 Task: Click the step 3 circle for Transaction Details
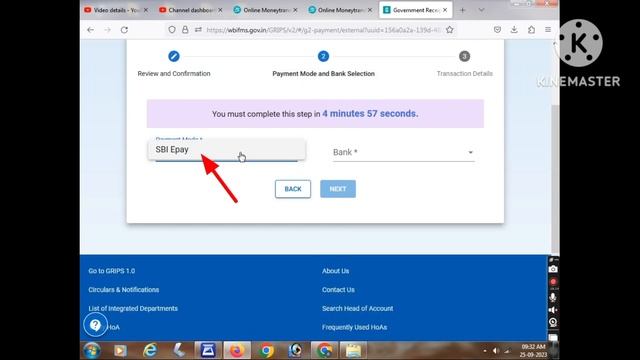(464, 56)
